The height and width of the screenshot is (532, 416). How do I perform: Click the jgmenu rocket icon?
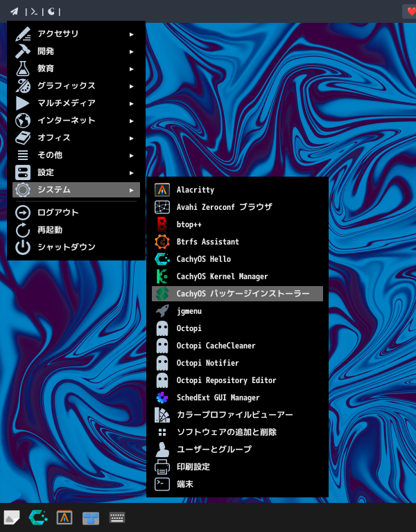[x=162, y=311]
